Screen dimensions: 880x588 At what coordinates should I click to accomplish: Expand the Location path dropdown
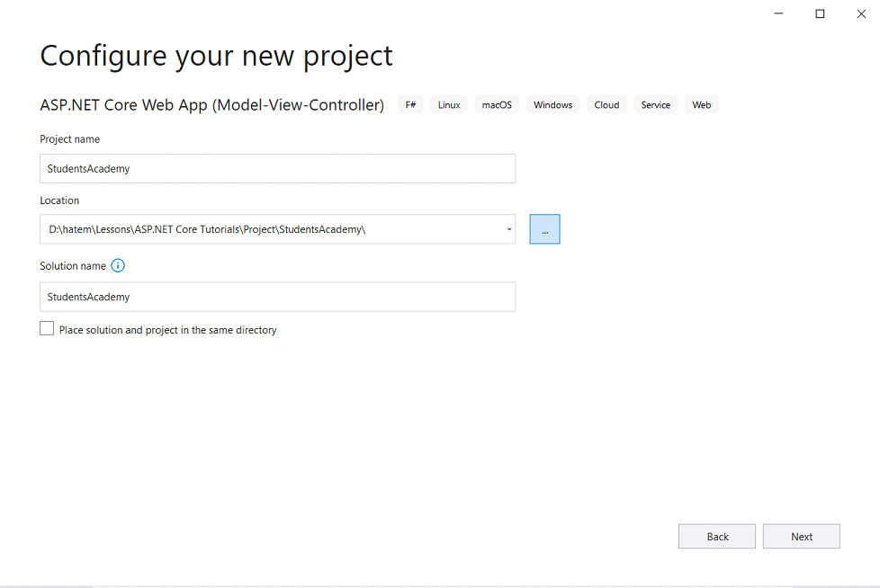[x=509, y=229]
